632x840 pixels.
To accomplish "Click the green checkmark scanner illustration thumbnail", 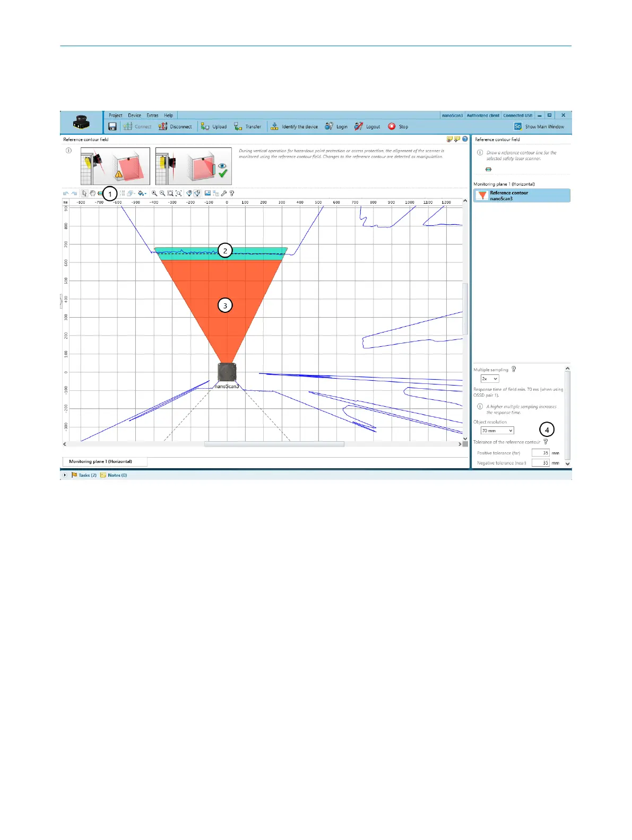I will coord(194,166).
